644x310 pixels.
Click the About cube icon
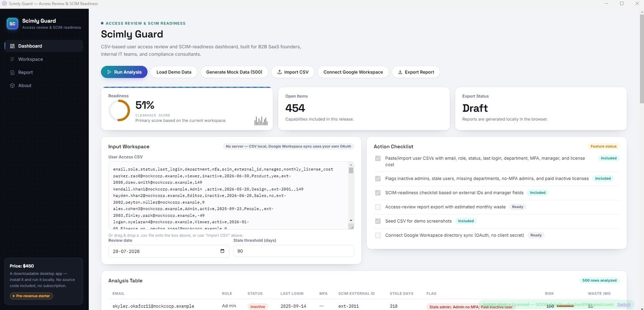click(x=12, y=85)
